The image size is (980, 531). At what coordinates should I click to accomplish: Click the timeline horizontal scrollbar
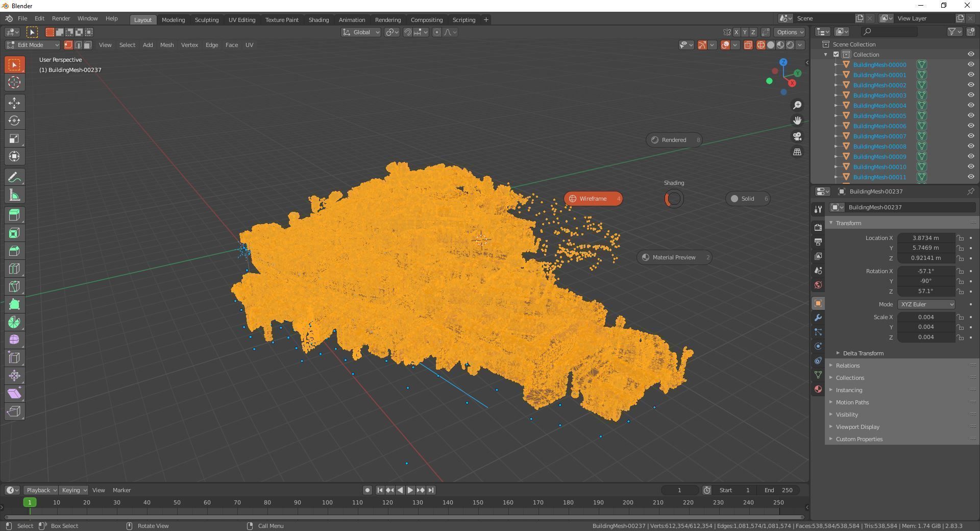pyautogui.click(x=403, y=517)
